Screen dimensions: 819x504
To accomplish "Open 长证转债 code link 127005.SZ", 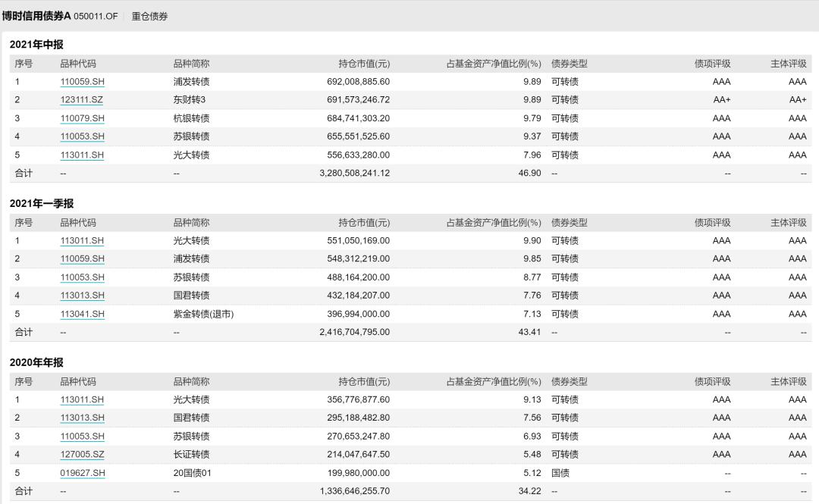I will point(81,454).
